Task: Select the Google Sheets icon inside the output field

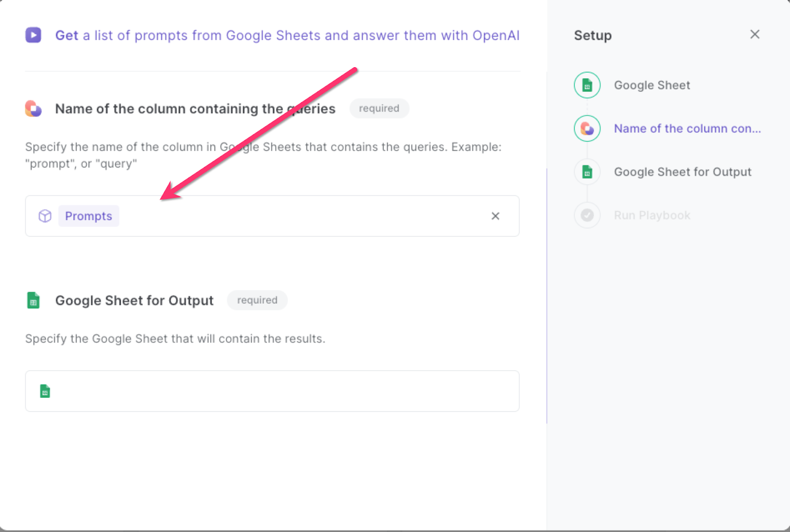Action: (x=45, y=391)
